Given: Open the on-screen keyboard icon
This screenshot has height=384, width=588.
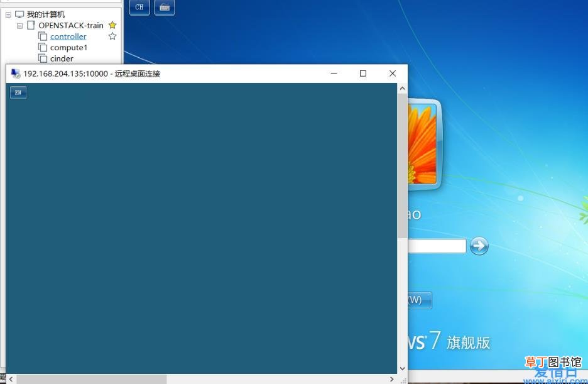Looking at the screenshot, I should coord(165,7).
